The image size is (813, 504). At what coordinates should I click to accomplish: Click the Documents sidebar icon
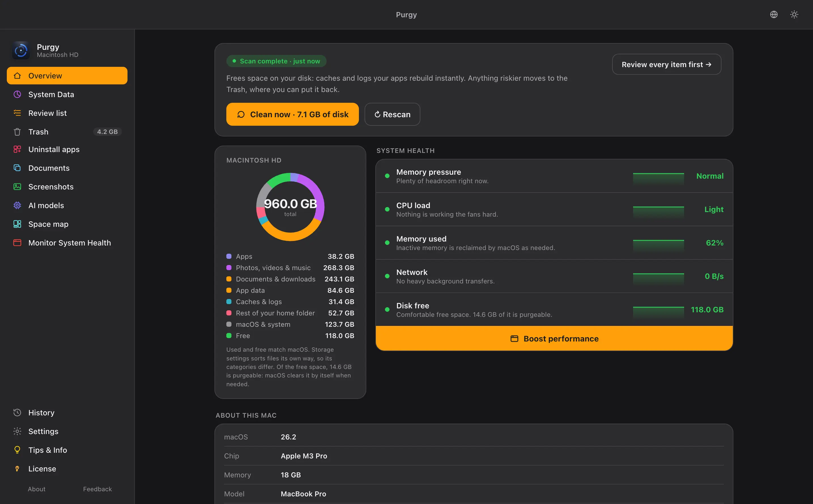(17, 168)
